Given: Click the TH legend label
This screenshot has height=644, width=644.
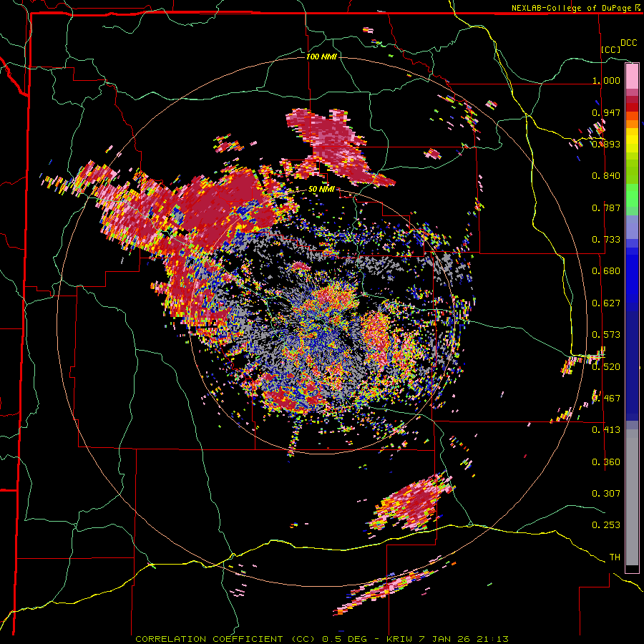Looking at the screenshot, I should [x=615, y=557].
